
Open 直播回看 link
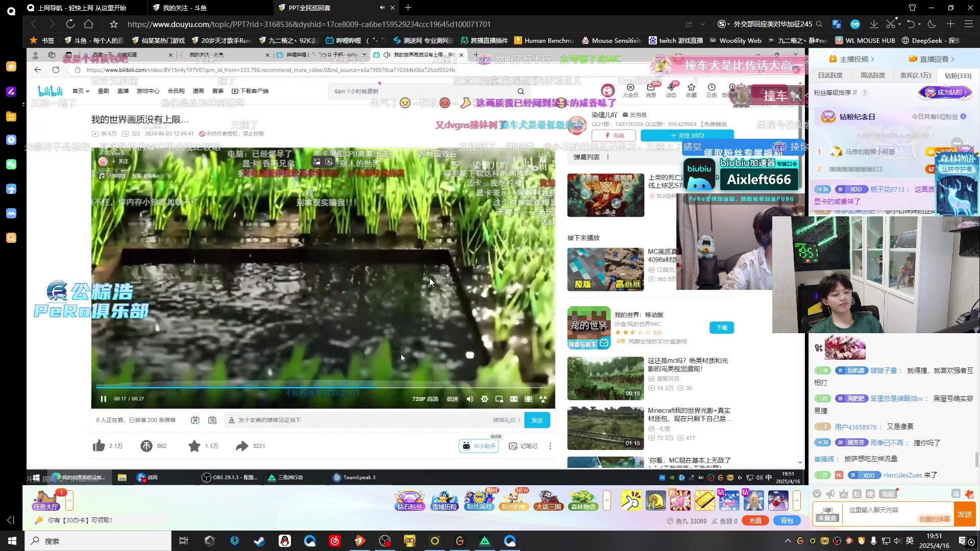(932, 59)
